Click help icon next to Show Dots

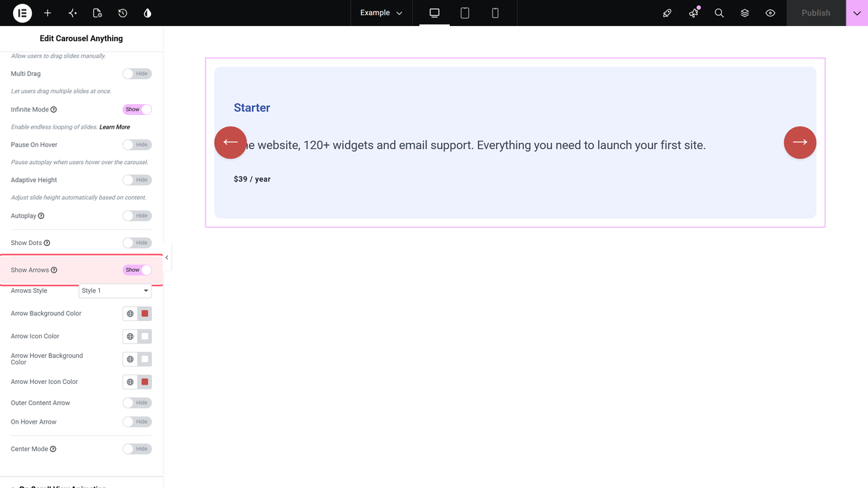pos(47,243)
